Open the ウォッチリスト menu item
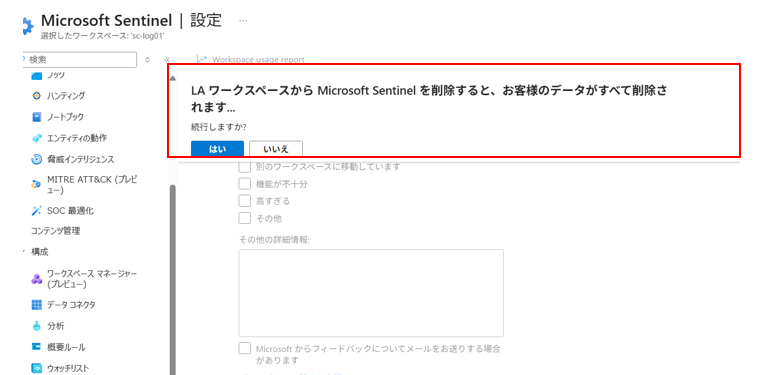 click(x=60, y=368)
